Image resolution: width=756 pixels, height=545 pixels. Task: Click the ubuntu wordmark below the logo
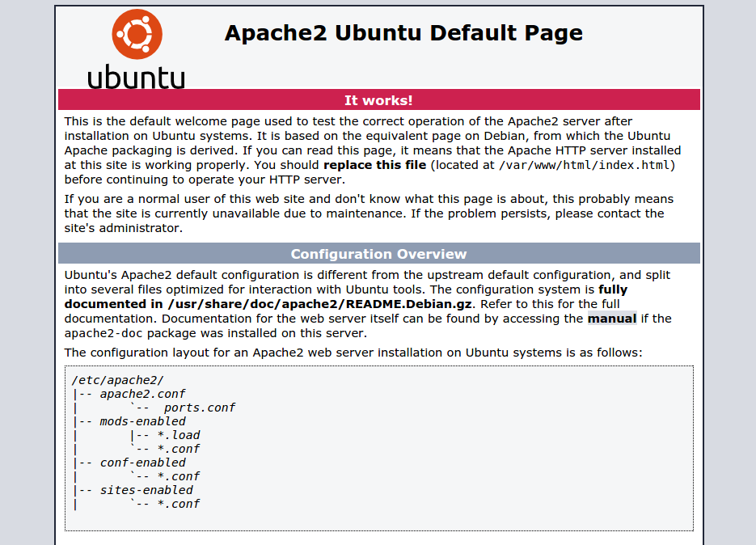coord(136,78)
